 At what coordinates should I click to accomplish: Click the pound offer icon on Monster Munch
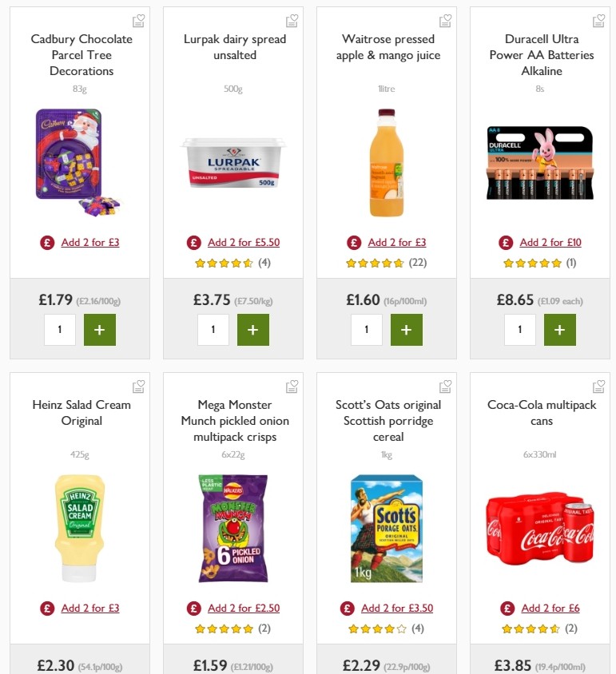point(193,608)
